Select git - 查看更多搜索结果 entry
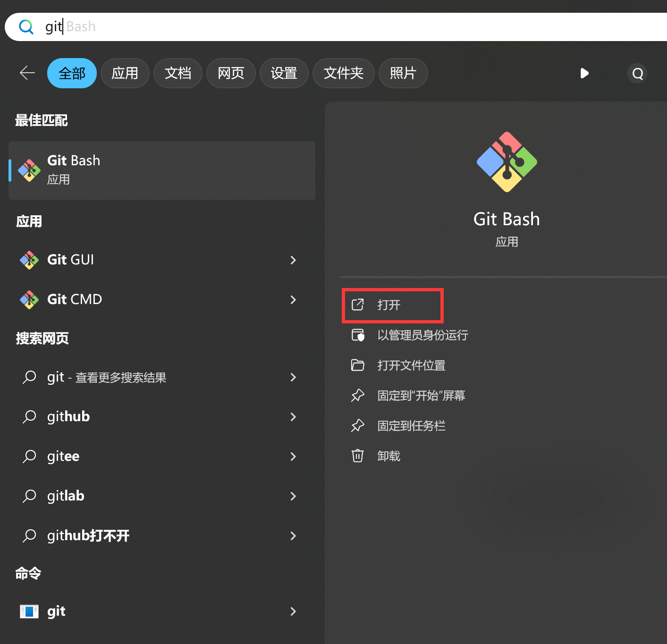 coord(162,377)
